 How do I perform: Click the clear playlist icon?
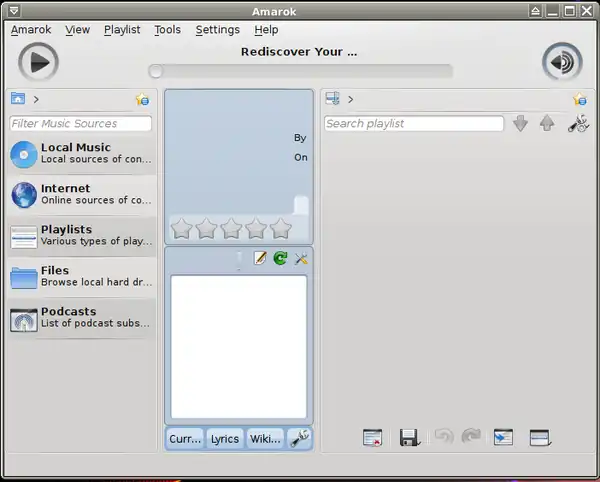click(373, 437)
